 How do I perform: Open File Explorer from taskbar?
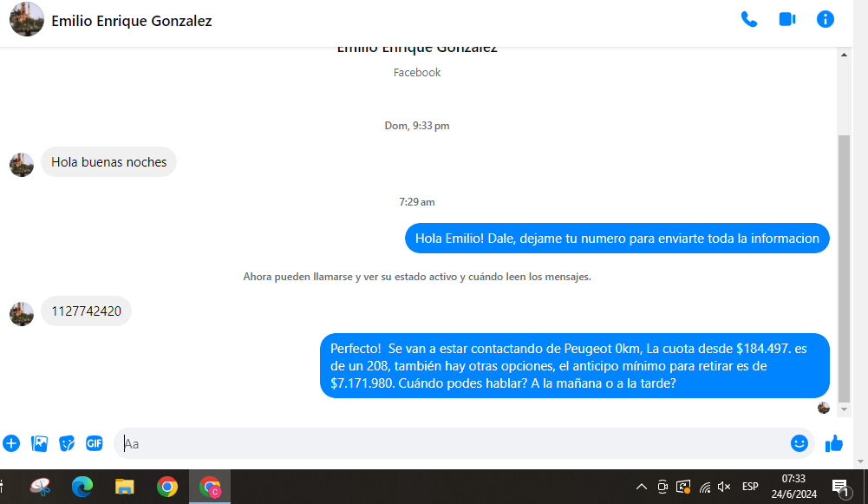coord(125,487)
